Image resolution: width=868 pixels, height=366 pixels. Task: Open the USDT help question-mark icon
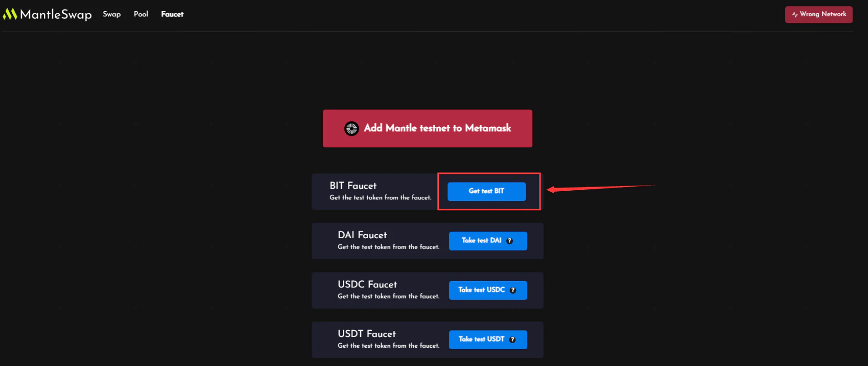(x=512, y=340)
